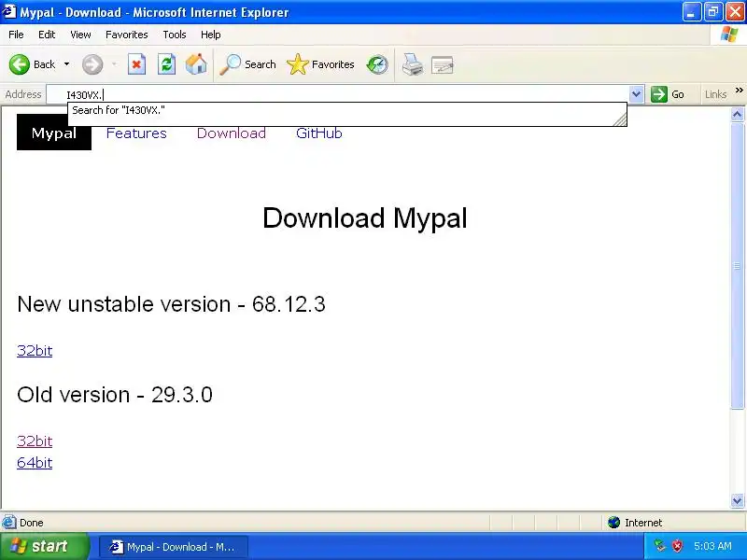The height and width of the screenshot is (560, 747).
Task: Click the scrollbar down arrow
Action: coord(737,500)
